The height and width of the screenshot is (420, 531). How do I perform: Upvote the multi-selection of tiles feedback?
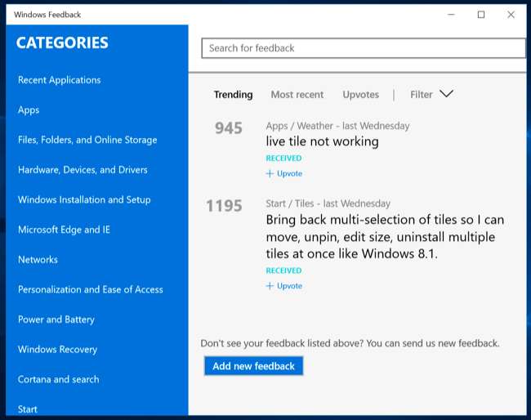click(284, 286)
